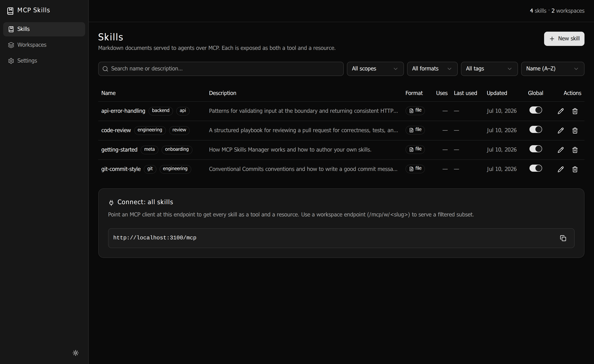Open the Name (A–Z) sort dropdown
This screenshot has height=364, width=594.
point(553,69)
